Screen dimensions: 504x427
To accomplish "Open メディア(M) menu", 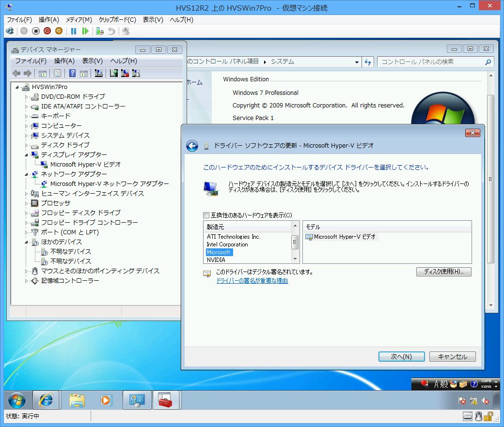I will point(79,19).
